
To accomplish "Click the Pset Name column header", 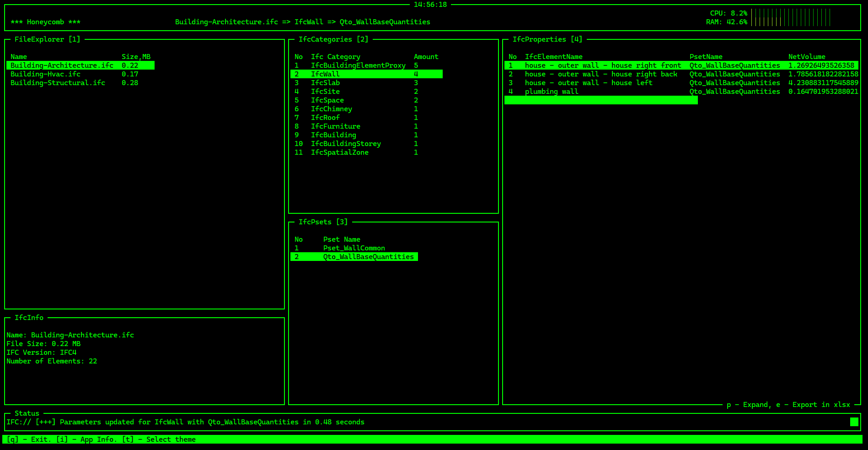I will point(342,239).
